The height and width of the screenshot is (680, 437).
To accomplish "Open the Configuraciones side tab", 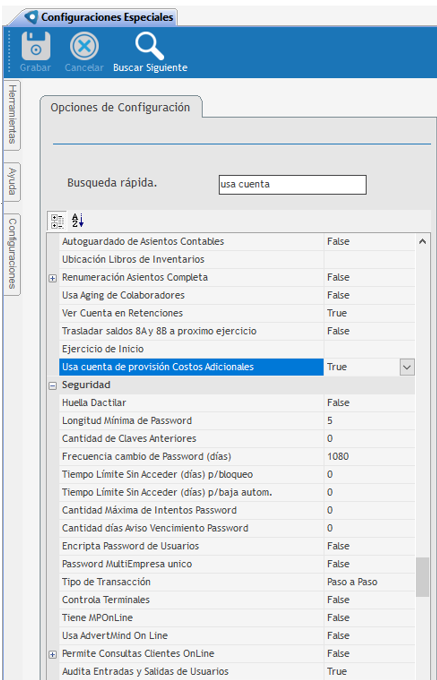I will pyautogui.click(x=12, y=254).
